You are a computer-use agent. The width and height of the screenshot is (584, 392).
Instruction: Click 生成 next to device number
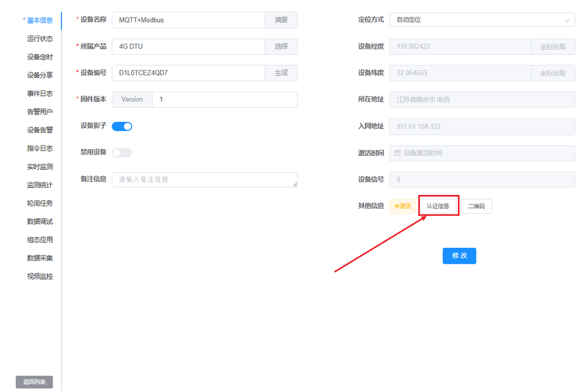281,73
